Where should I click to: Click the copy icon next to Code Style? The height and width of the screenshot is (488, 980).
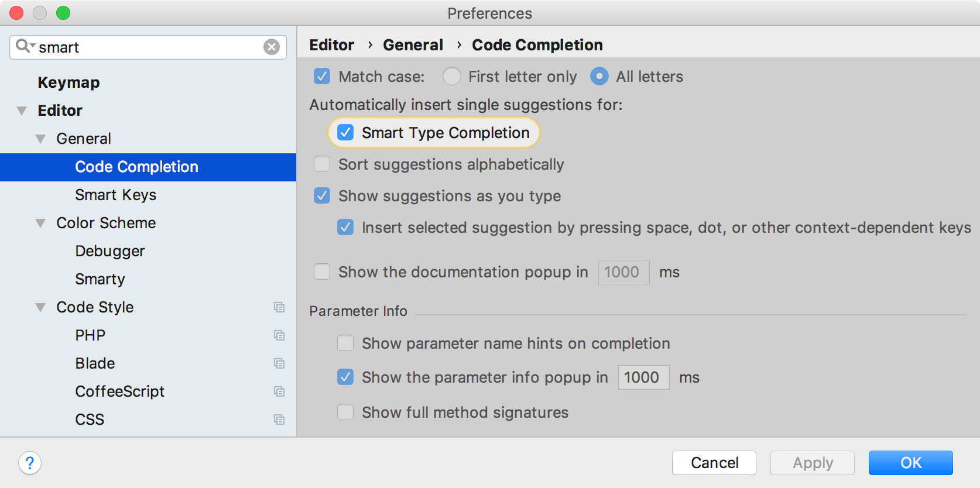point(279,307)
